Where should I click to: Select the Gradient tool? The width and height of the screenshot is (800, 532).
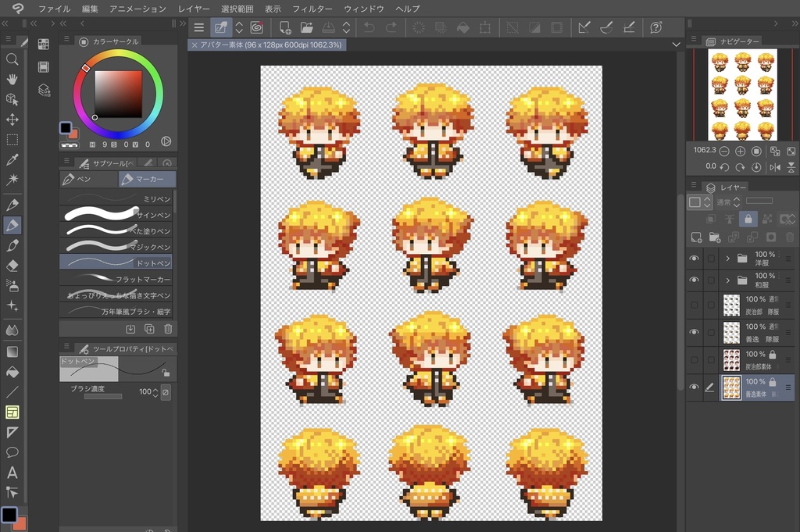tap(12, 352)
